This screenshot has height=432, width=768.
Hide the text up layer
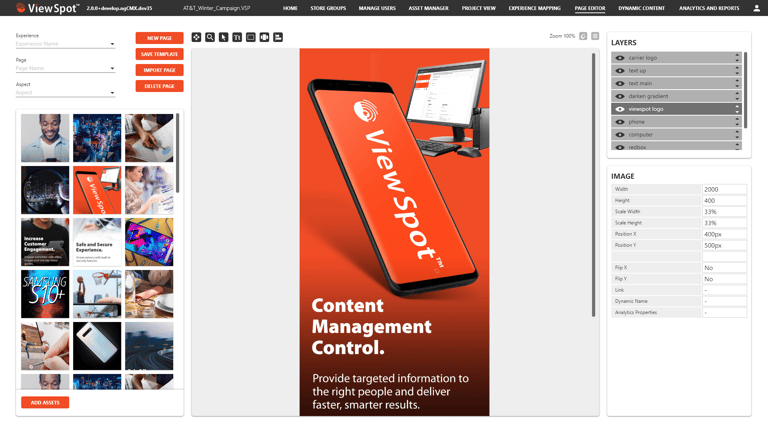pyautogui.click(x=620, y=71)
